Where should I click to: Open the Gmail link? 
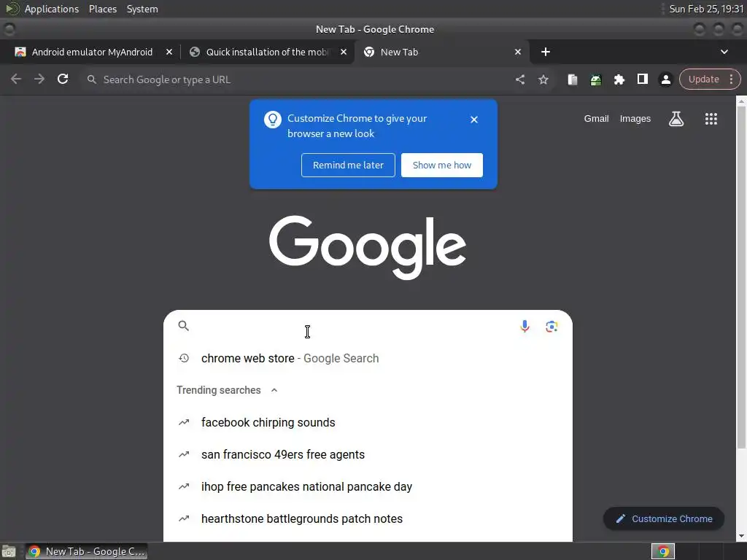pyautogui.click(x=596, y=119)
